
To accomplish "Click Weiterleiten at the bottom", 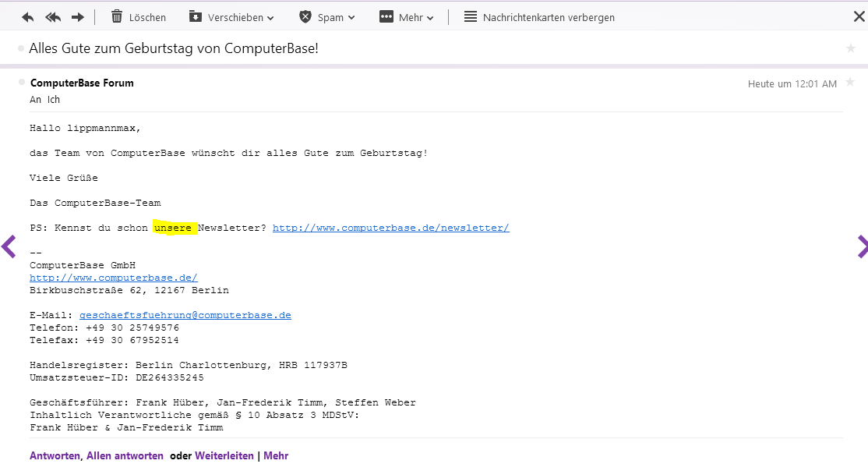I will (224, 455).
